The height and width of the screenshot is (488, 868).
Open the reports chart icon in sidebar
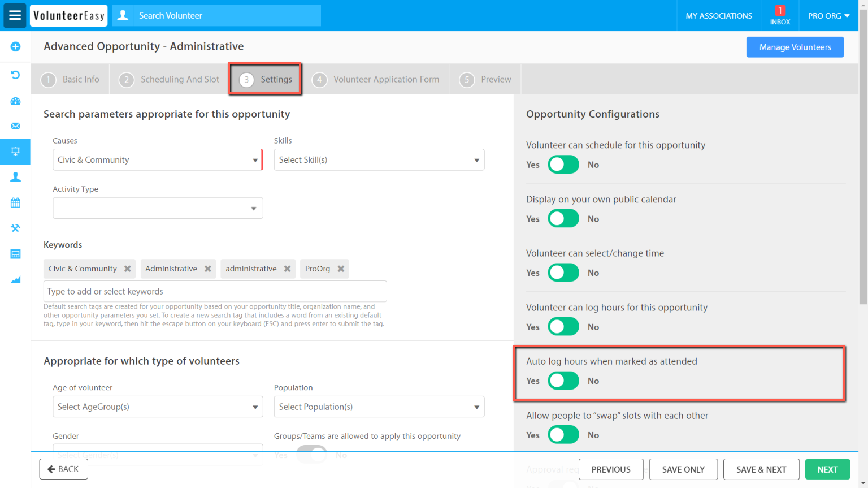[15, 279]
